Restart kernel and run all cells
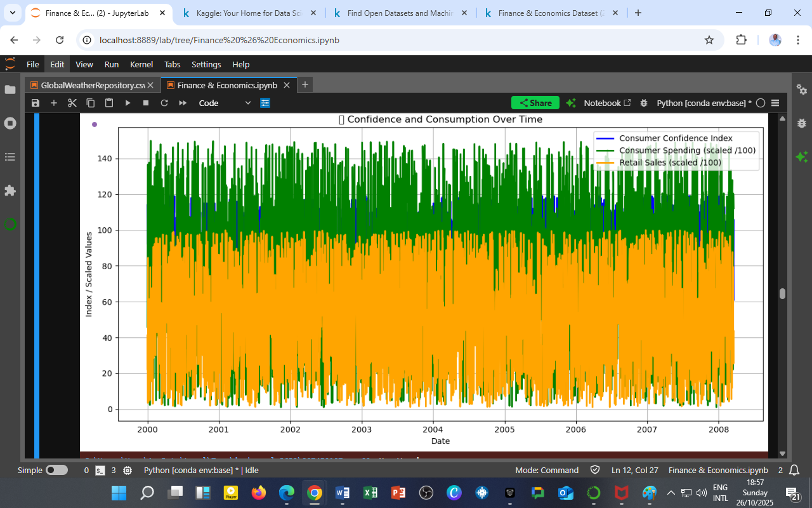Screen dimensions: 812x508 [183, 103]
